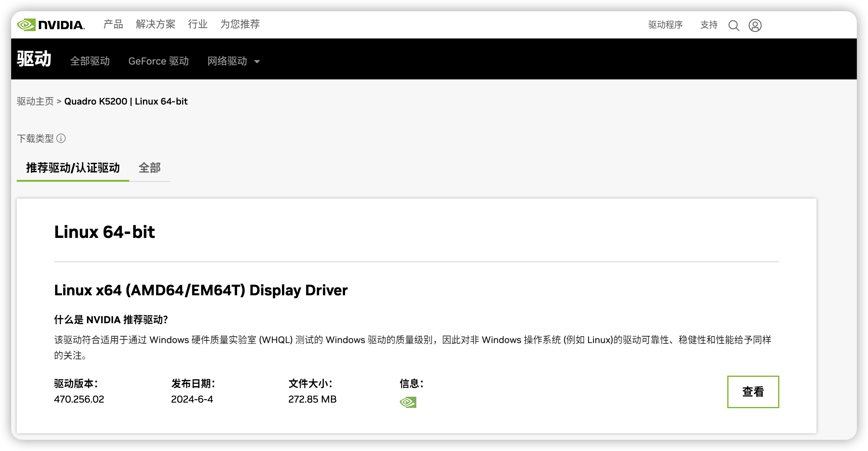Click the NVIDIA logo
Viewport: 868px width, 451px height.
pyautogui.click(x=51, y=25)
